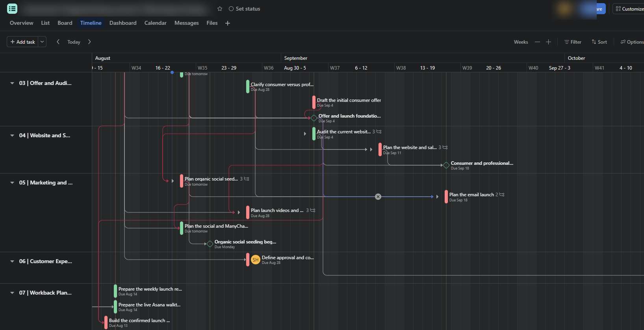Open task Plan organic social seed...
Image resolution: width=644 pixels, height=330 pixels.
211,179
